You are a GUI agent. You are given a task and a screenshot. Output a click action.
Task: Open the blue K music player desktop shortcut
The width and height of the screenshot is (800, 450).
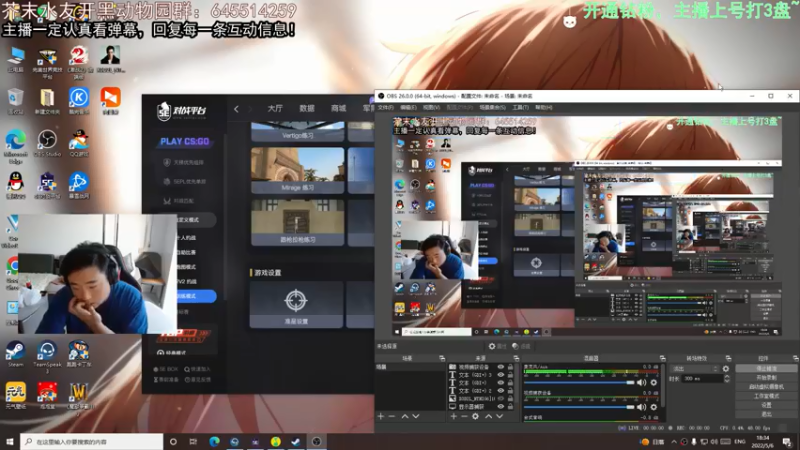pos(79,101)
